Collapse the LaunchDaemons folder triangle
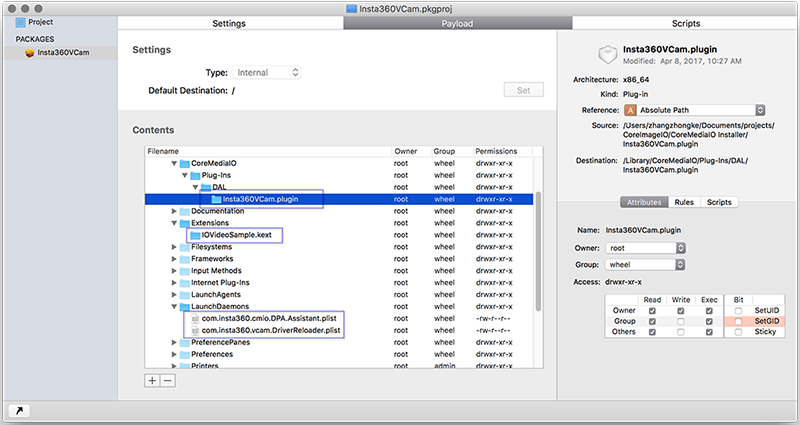The height and width of the screenshot is (425, 800). (174, 307)
